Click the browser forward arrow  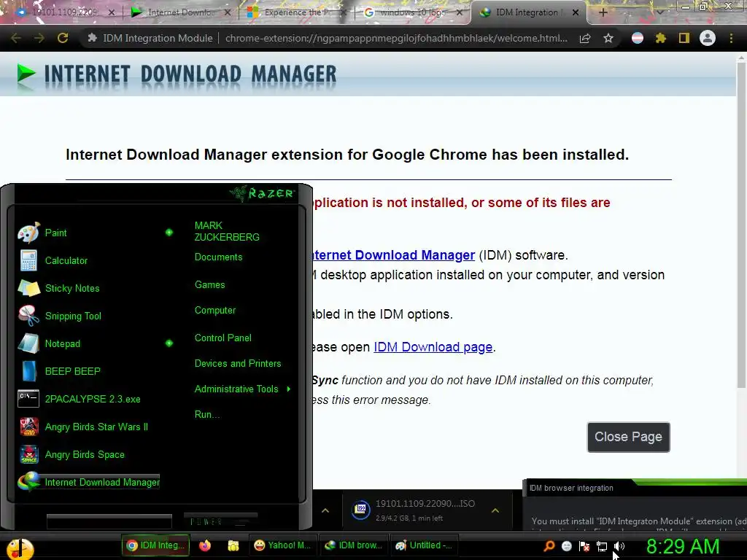(x=39, y=38)
